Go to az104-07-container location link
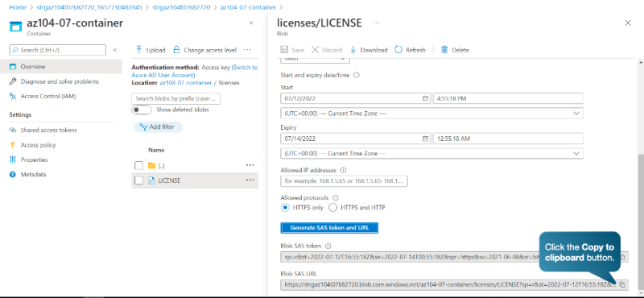 click(x=186, y=83)
